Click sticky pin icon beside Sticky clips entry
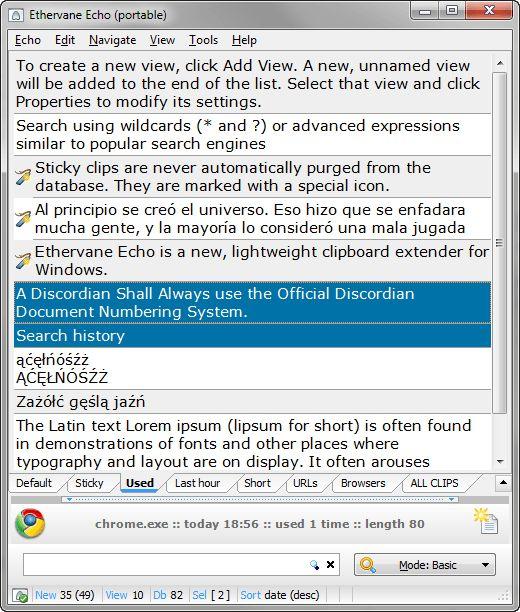 pos(23,177)
